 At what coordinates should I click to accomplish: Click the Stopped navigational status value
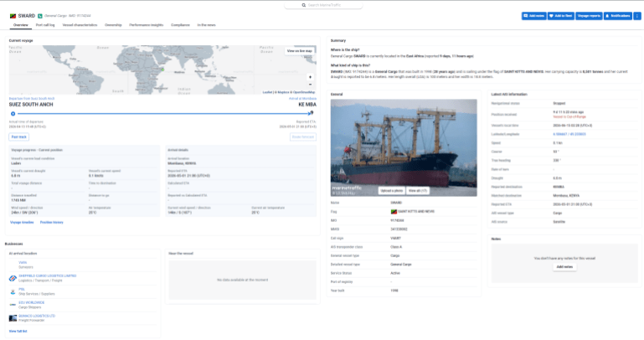pyautogui.click(x=559, y=104)
